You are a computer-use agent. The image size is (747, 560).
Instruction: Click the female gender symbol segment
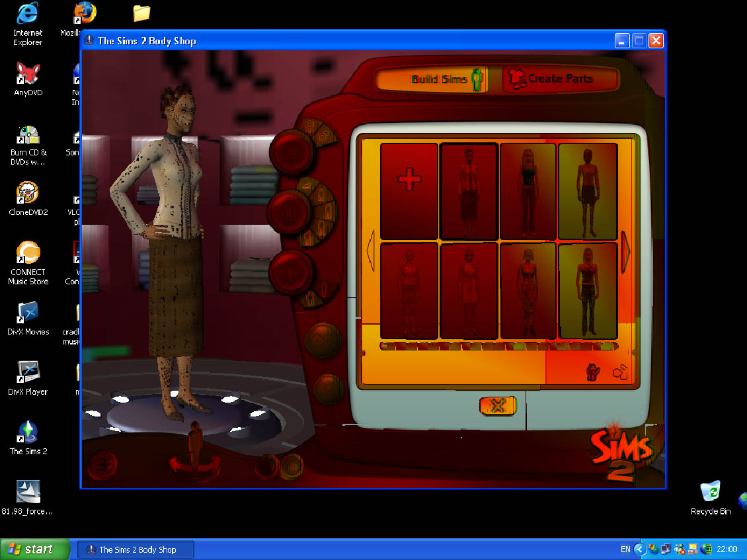[x=308, y=126]
